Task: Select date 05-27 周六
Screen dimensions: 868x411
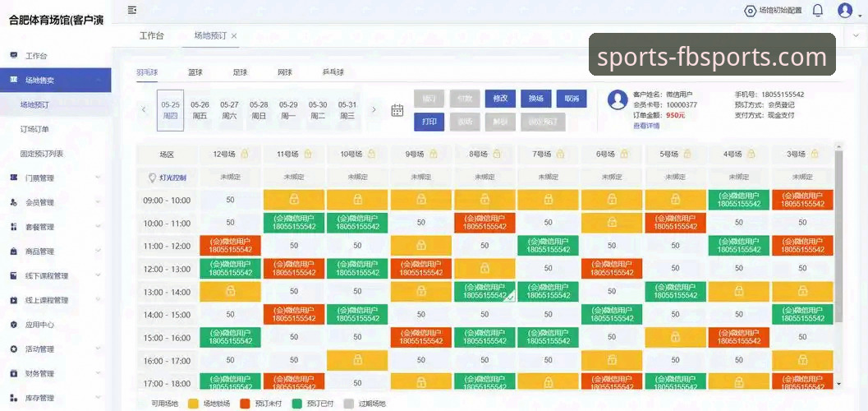Action: 229,110
